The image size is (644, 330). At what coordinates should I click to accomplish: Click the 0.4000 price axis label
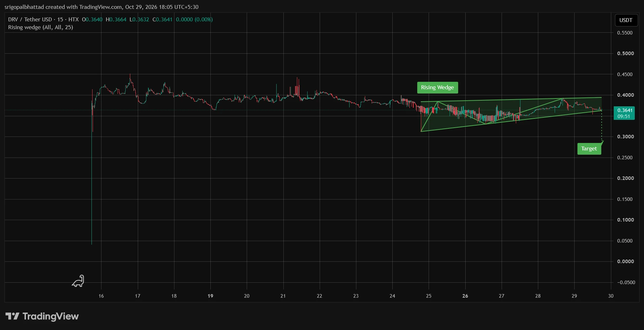click(625, 95)
